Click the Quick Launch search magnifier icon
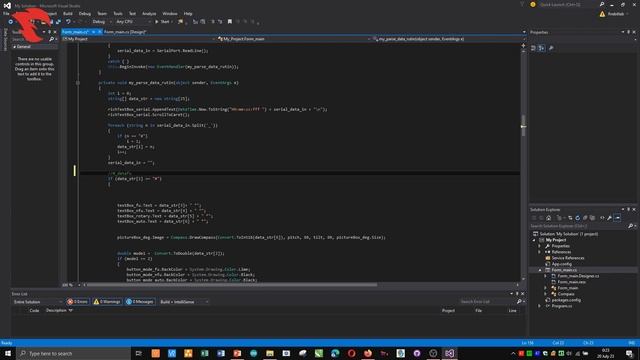This screenshot has width=640, height=360. [x=602, y=4]
